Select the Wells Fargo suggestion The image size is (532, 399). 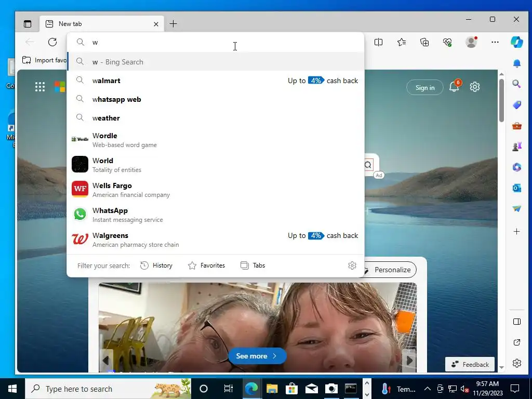[x=216, y=190]
